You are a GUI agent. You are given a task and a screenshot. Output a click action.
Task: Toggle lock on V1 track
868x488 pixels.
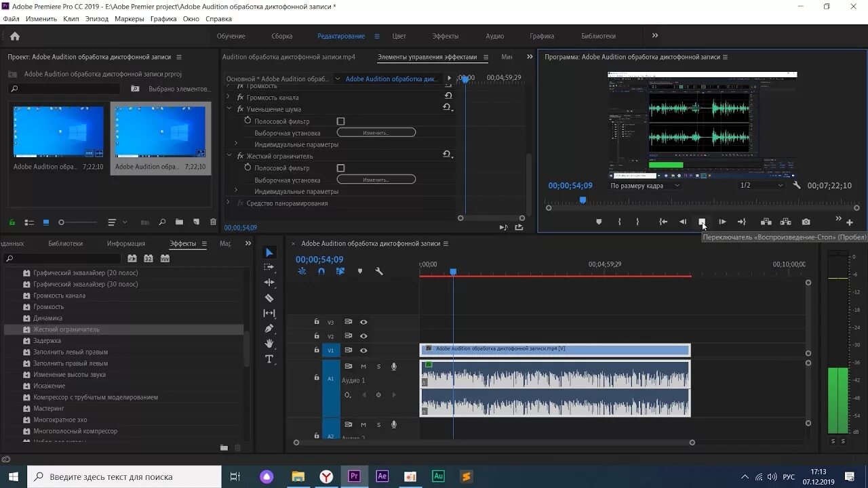click(316, 350)
